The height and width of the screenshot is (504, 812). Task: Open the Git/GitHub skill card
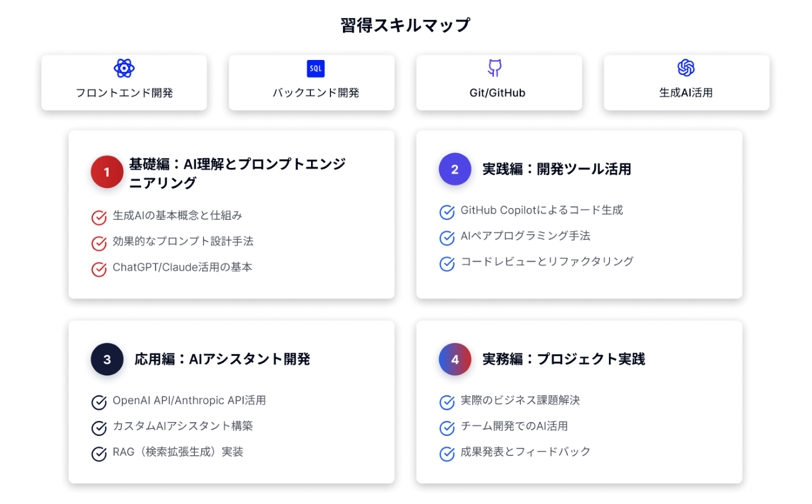point(499,82)
